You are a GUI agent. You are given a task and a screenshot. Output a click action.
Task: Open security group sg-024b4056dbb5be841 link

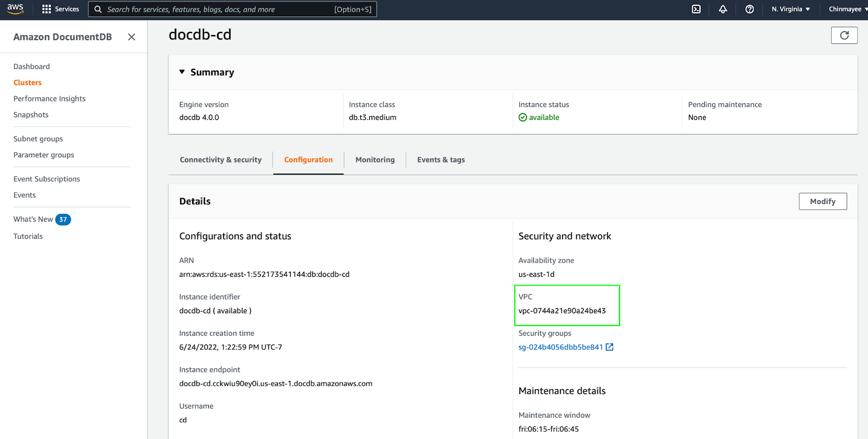click(x=560, y=347)
